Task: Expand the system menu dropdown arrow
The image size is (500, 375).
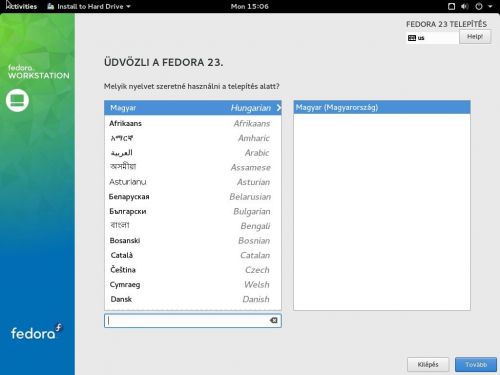Action: [490, 6]
